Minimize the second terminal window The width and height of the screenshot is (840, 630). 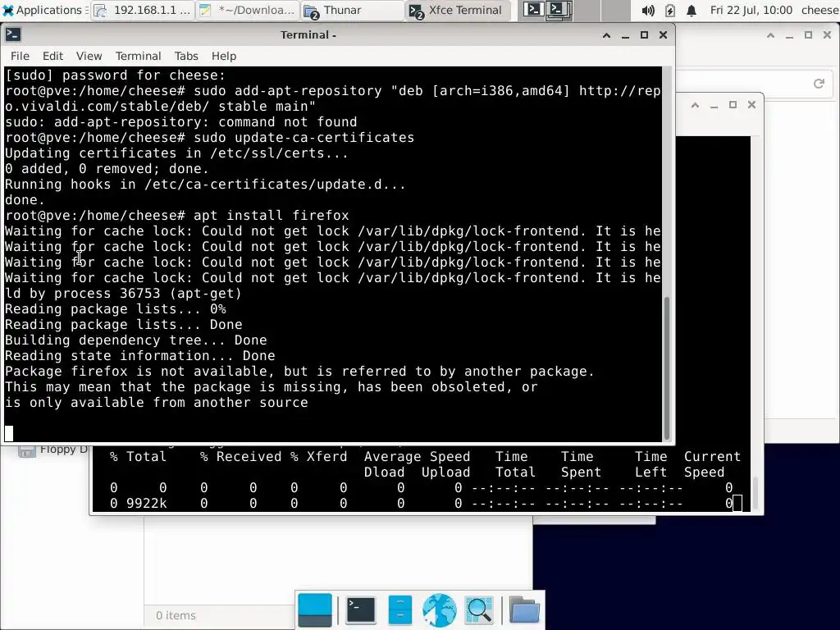tap(714, 105)
